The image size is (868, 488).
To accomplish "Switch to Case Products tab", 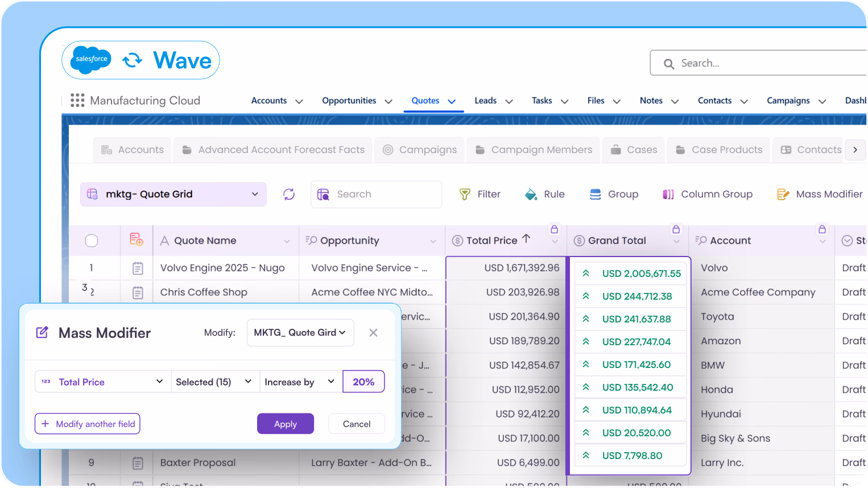I will (718, 150).
